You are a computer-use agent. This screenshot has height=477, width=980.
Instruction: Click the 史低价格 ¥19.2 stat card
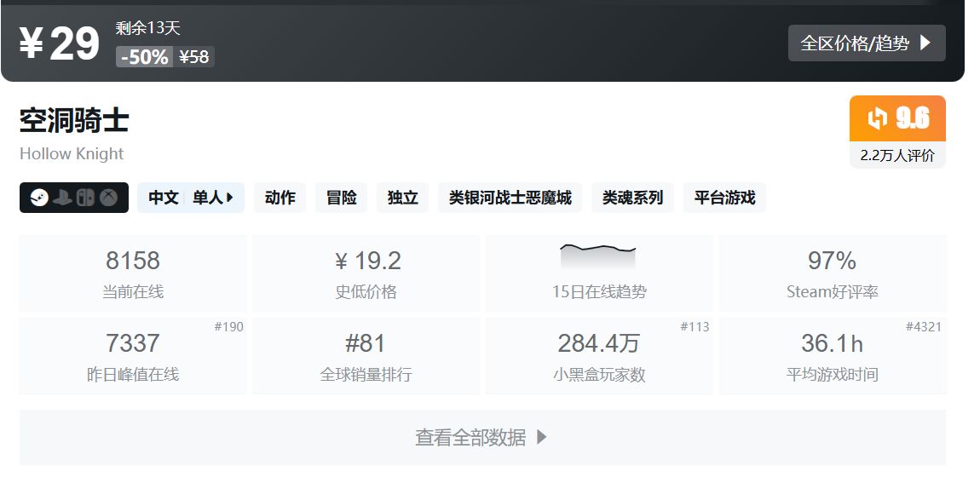[x=366, y=273]
